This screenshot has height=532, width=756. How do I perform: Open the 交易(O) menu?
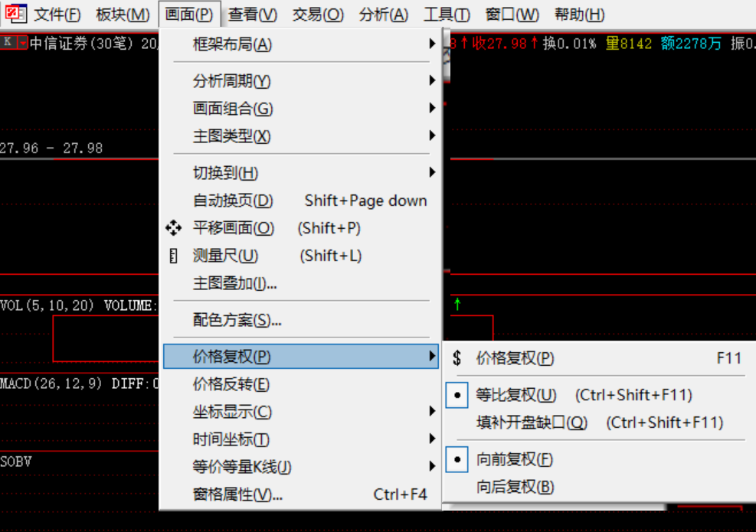pos(318,15)
